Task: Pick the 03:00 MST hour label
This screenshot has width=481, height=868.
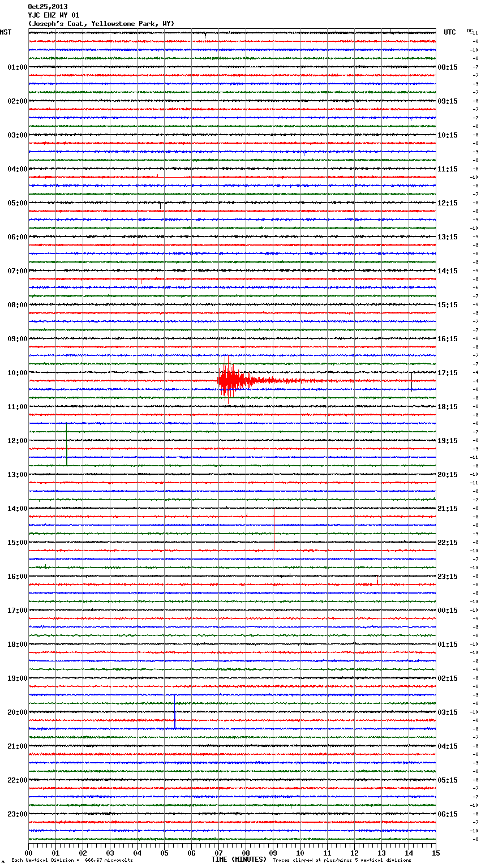Action: point(18,135)
